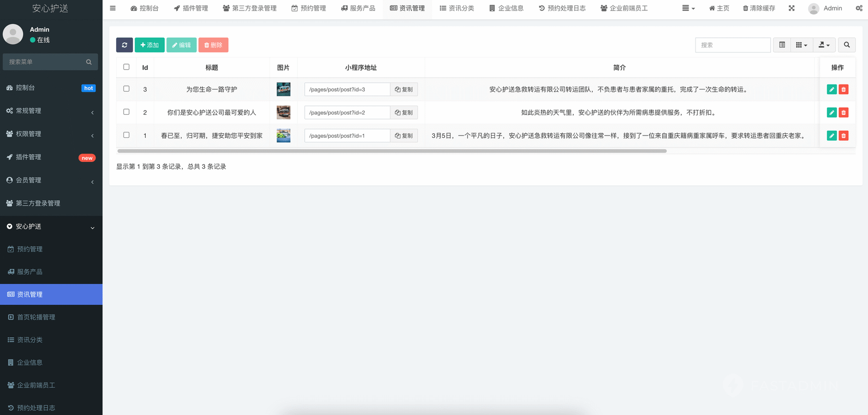Click the fullscreen icon in top bar
Image resolution: width=868 pixels, height=415 pixels.
coord(791,8)
